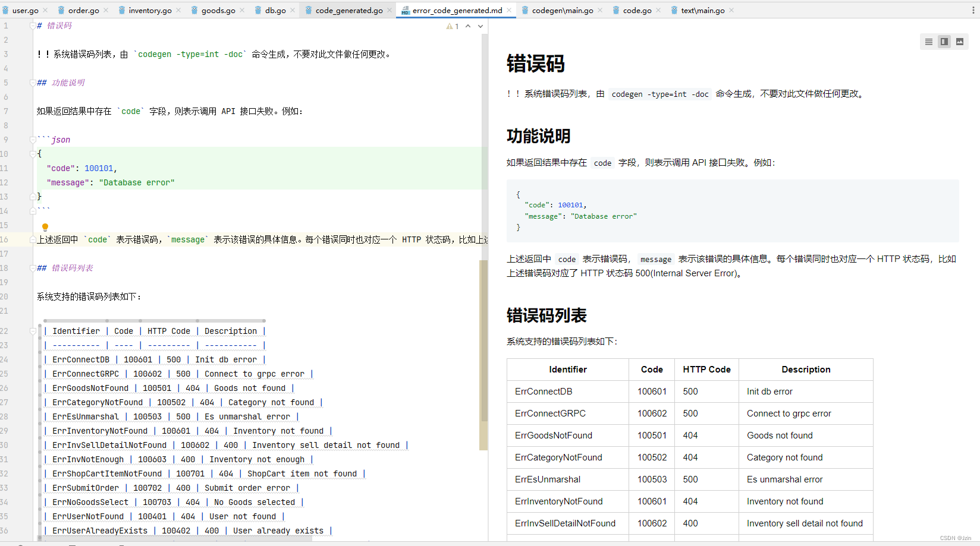Open the code_generated.go tab

[349, 10]
